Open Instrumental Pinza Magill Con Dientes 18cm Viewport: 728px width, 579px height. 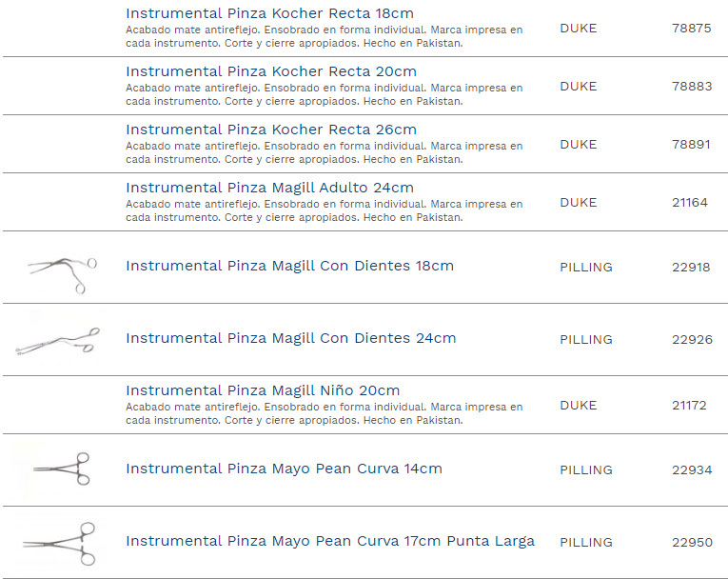point(289,267)
